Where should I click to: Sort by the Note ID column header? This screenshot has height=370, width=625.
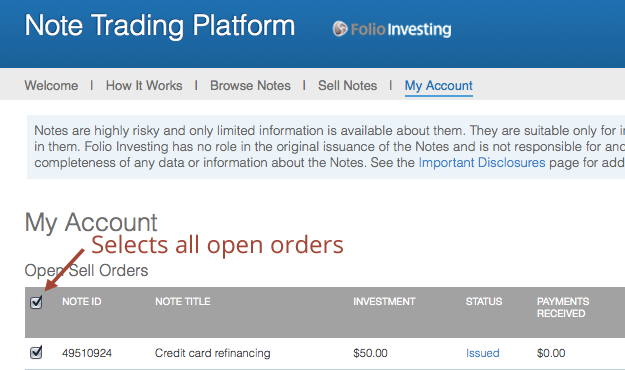click(82, 301)
